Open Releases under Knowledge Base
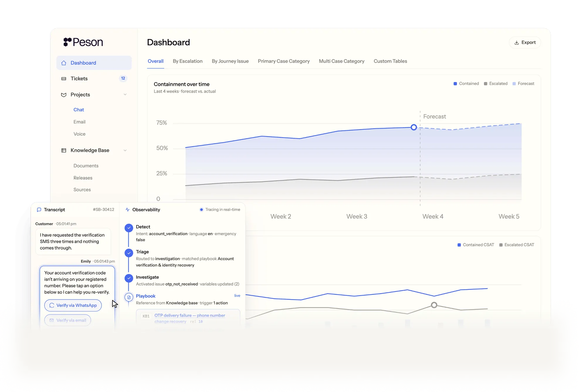 83,178
